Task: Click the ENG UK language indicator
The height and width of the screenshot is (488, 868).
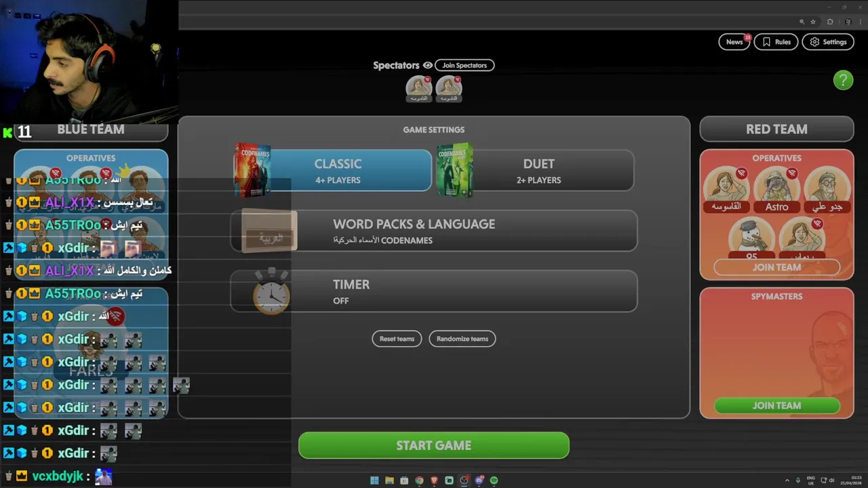Action: (x=811, y=481)
